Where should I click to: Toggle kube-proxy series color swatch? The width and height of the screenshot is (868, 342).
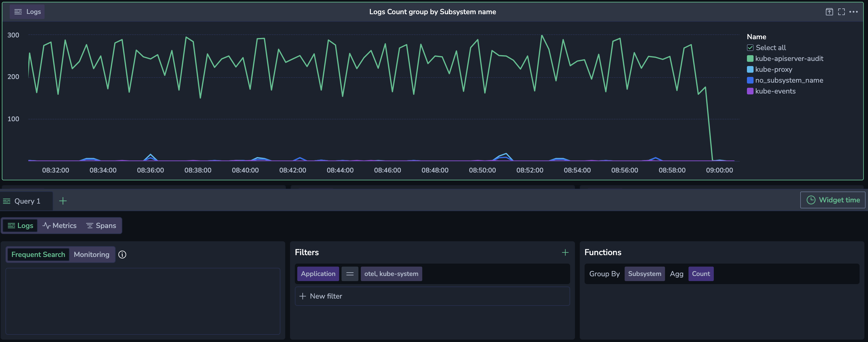750,69
